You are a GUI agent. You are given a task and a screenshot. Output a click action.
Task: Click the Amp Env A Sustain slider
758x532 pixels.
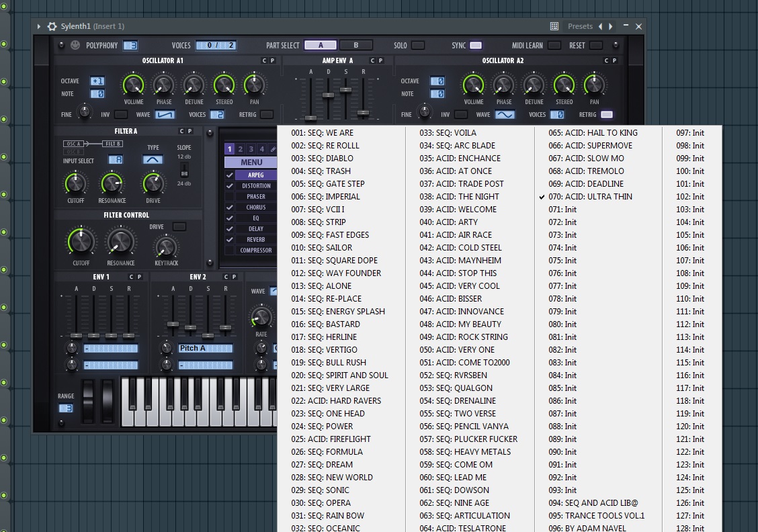pyautogui.click(x=345, y=90)
